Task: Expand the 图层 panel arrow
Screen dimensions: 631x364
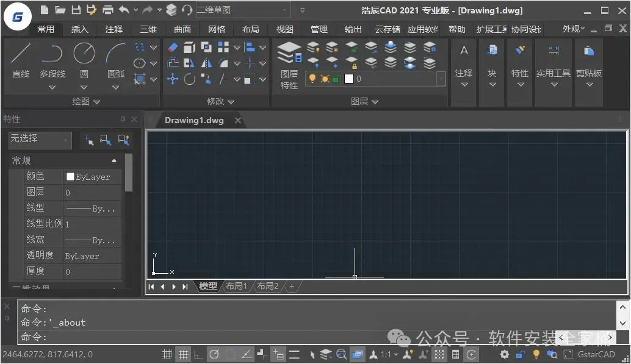Action: click(x=375, y=102)
